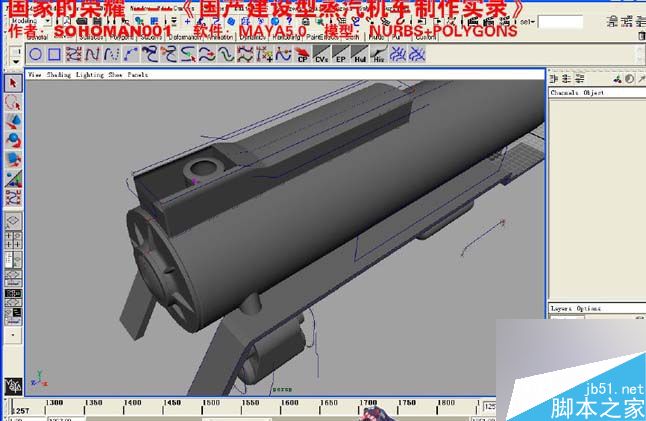This screenshot has width=646, height=421.
Task: Click the current time field at slider end
Action: coord(489,406)
